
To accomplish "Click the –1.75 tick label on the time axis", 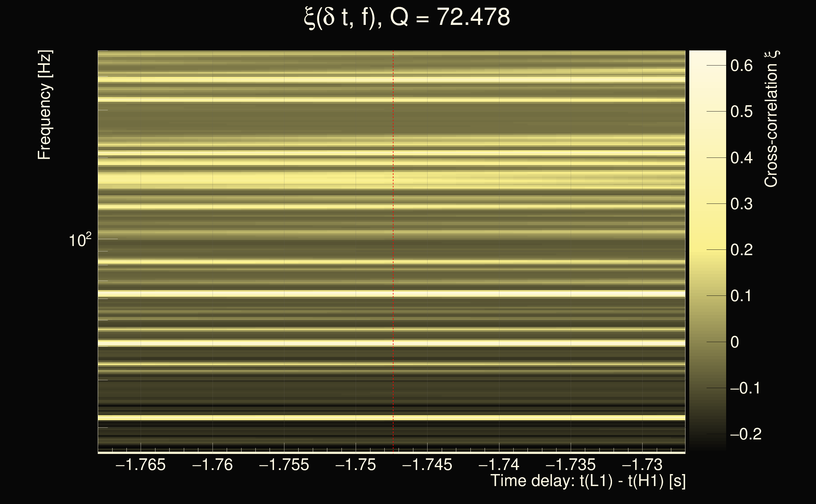I will coord(355,465).
